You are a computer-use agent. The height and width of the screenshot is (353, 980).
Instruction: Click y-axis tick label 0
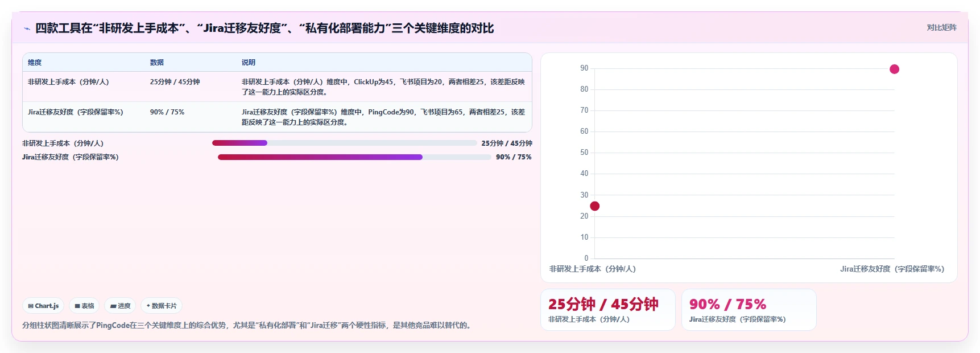[586, 258]
